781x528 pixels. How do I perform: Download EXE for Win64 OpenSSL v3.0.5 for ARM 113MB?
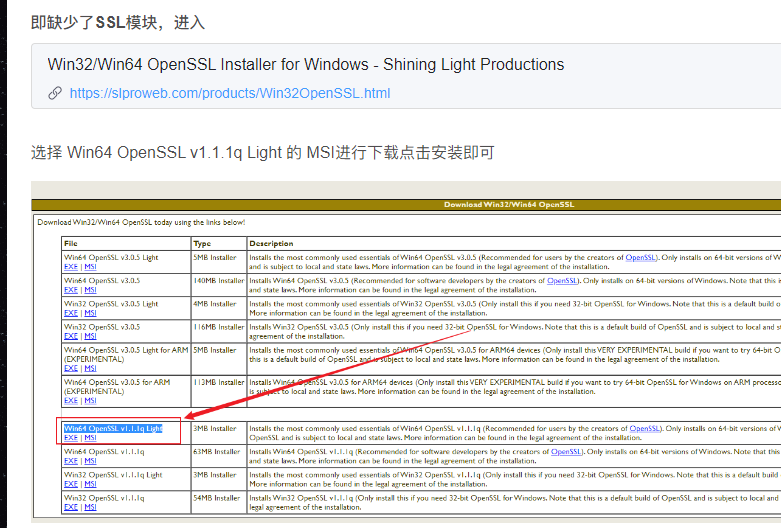pos(71,401)
